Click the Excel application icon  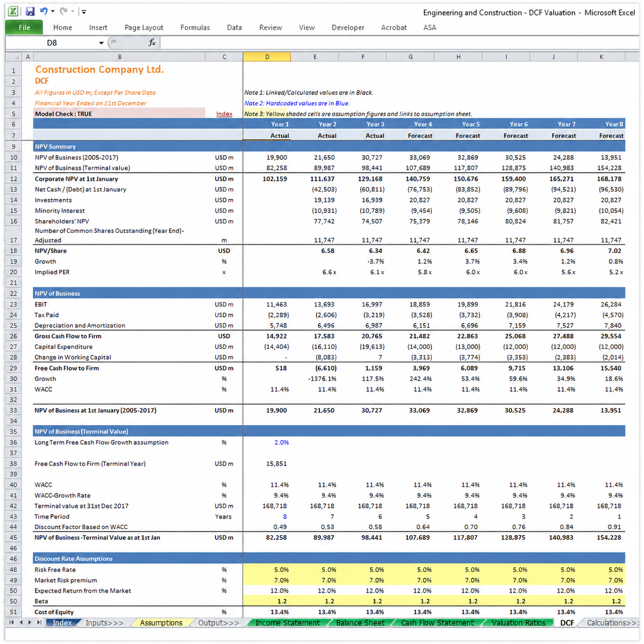tap(13, 11)
